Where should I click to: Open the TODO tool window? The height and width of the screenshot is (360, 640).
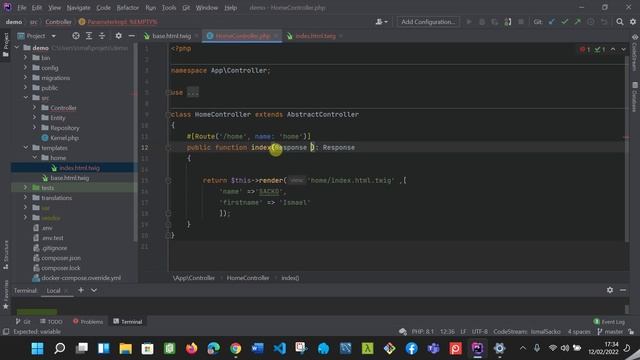[x=51, y=322]
